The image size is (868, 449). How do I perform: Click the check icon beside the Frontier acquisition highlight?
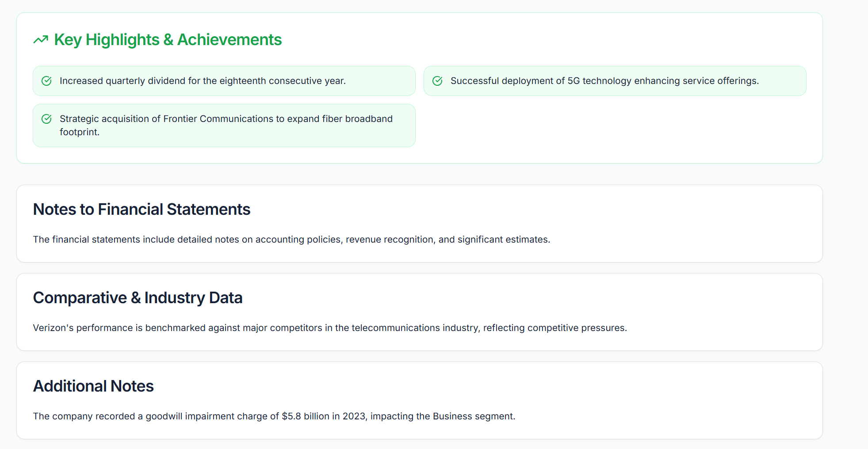tap(46, 119)
